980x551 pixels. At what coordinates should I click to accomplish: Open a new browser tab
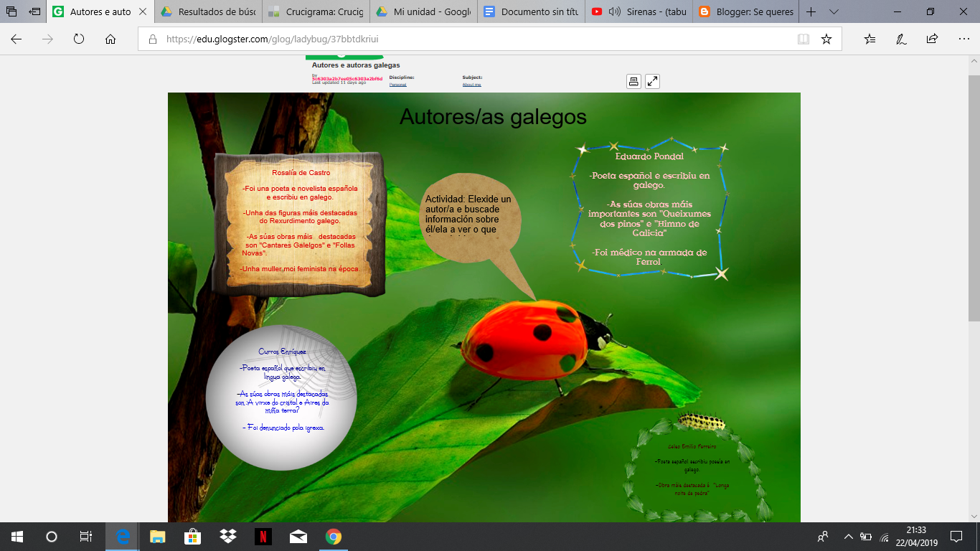tap(811, 11)
